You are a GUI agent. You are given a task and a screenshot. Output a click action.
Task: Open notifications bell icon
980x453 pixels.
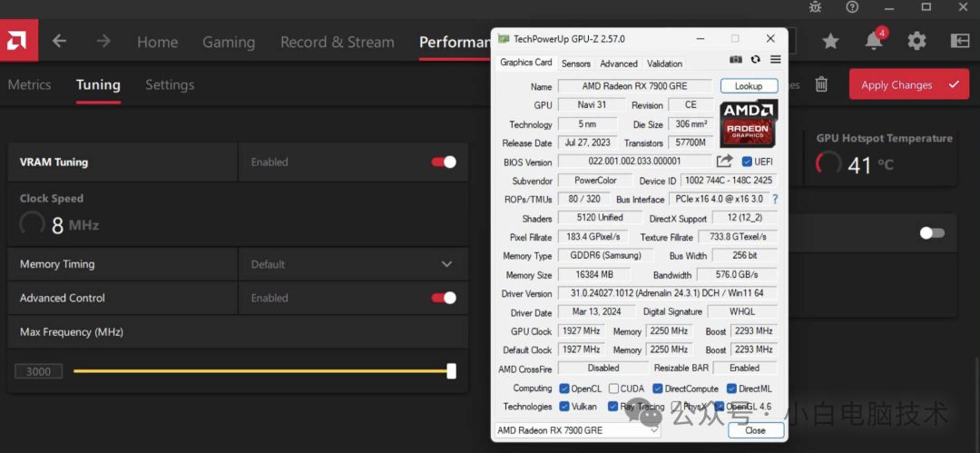coord(874,41)
